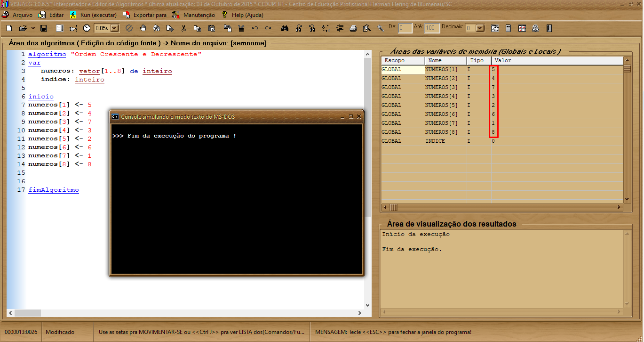Click the binoculars replace icon
Image resolution: width=644 pixels, height=342 pixels.
point(312,28)
